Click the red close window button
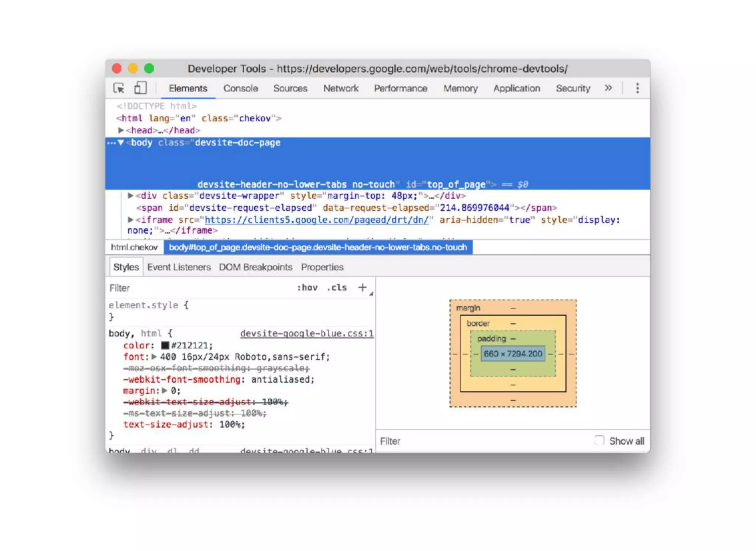756x551 pixels. pos(117,69)
